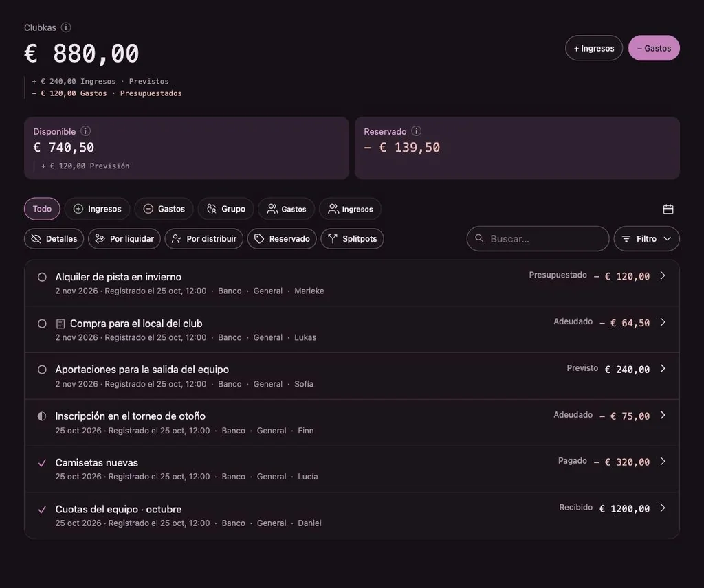The width and height of the screenshot is (704, 588).
Task: Select the Todo tab
Action: (x=42, y=209)
